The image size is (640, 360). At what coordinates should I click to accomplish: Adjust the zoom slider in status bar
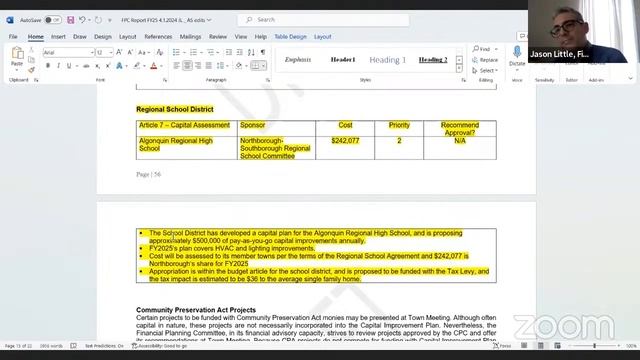click(x=594, y=346)
